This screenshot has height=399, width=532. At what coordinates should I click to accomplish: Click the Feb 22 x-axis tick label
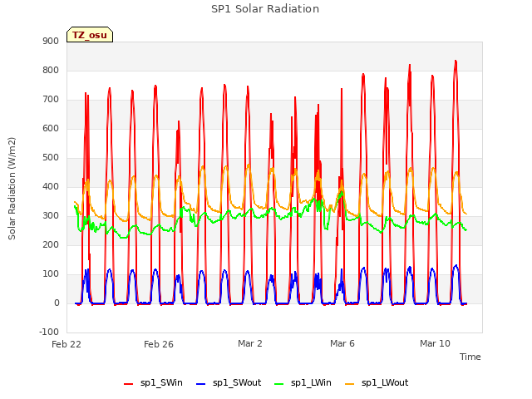66,344
